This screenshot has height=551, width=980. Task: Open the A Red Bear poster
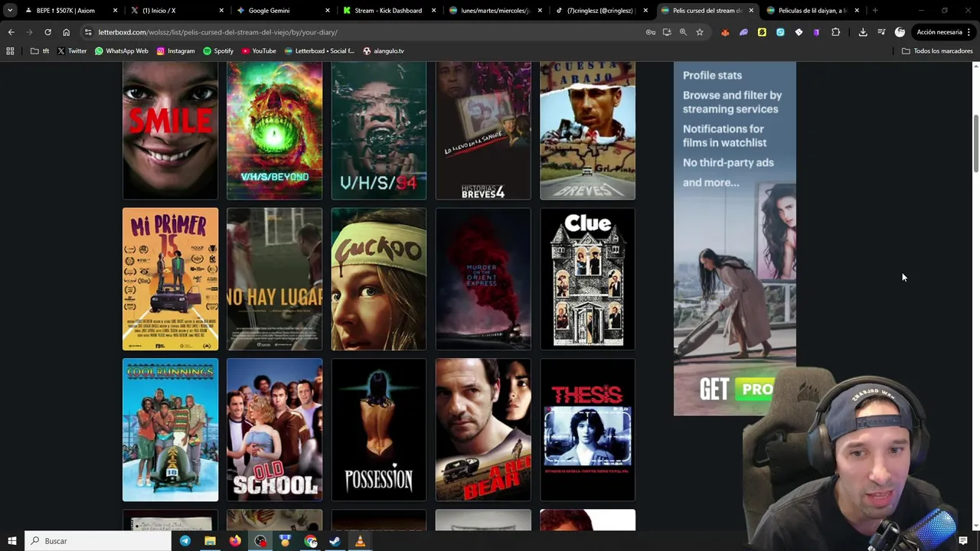point(483,429)
